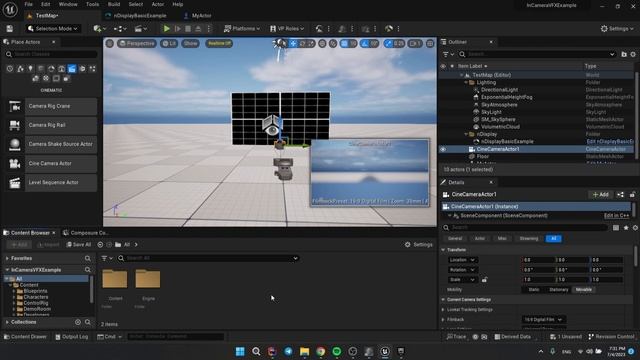
Task: Click the Search Classes field
Action: point(51,54)
